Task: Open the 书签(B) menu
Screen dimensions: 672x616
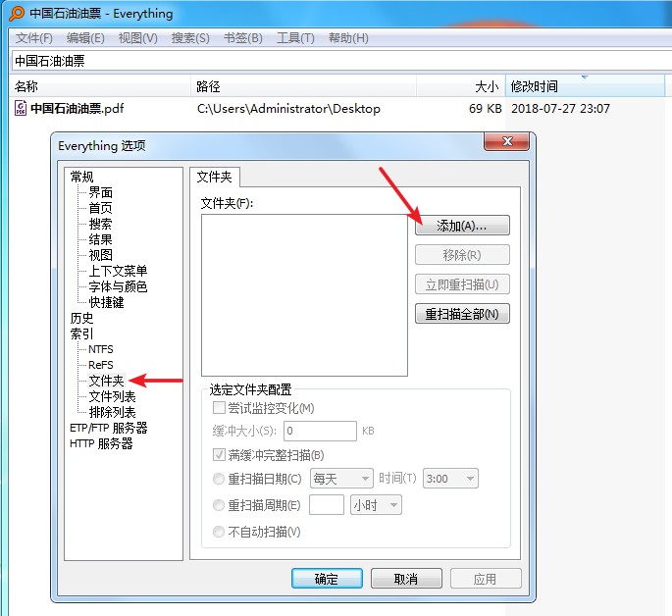Action: click(242, 38)
